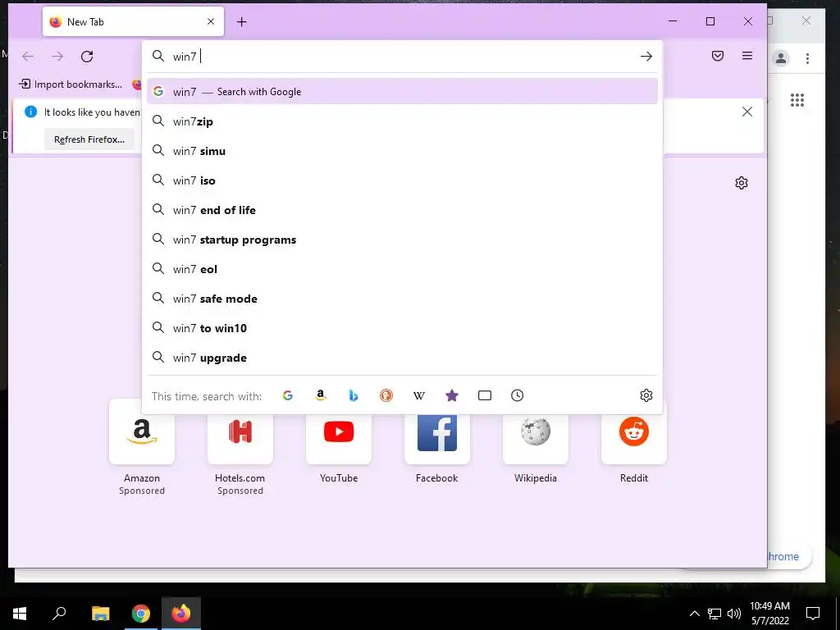The image size is (840, 630).
Task: Open File Explorer from taskbar
Action: [100, 614]
